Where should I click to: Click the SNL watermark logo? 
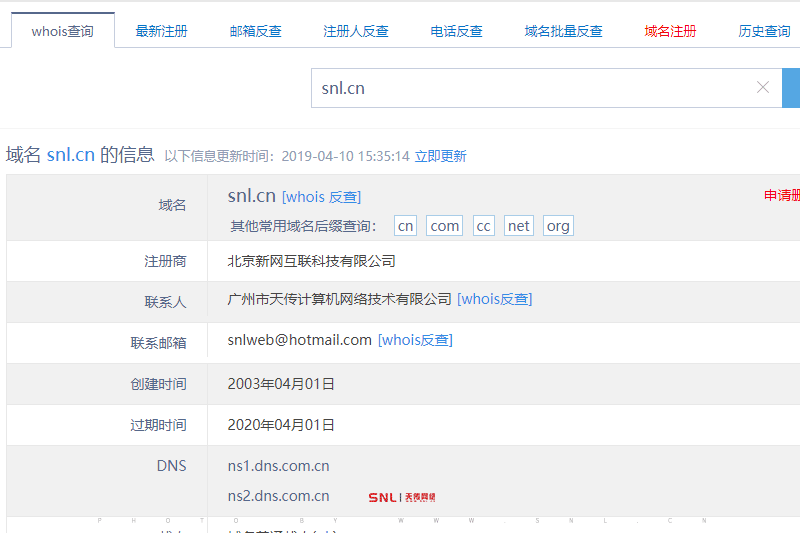coord(401,497)
